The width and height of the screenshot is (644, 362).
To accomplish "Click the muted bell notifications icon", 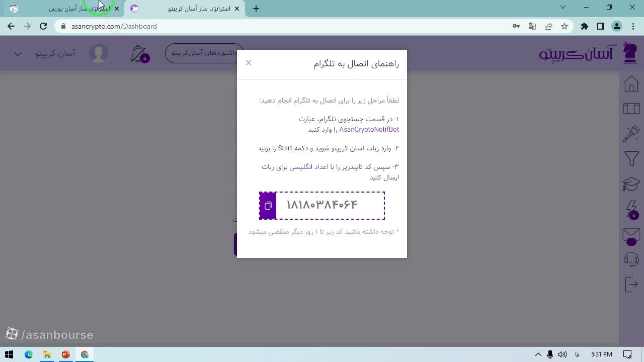I will (x=139, y=54).
